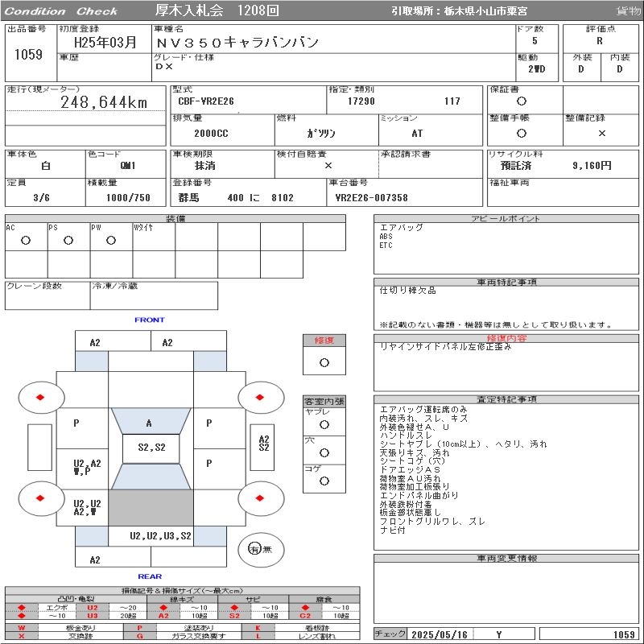The image size is (644, 644).
Task: Click the grade value DX
Action: (x=164, y=66)
